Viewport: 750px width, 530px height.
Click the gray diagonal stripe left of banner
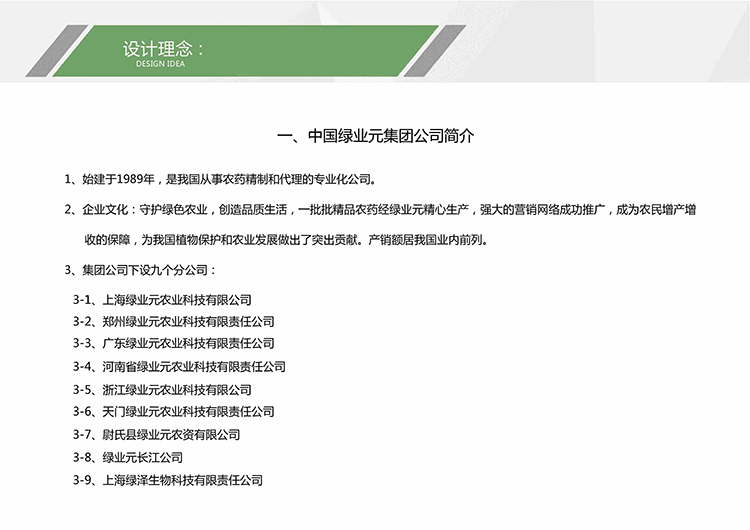pyautogui.click(x=54, y=52)
